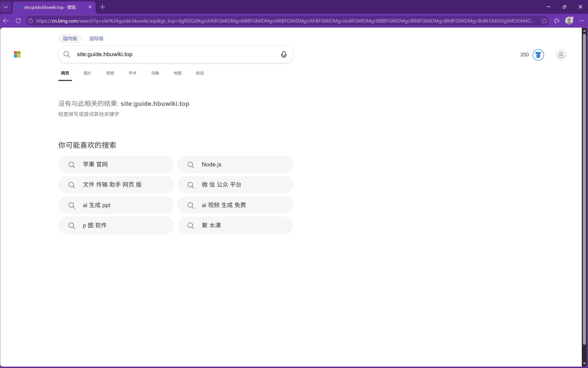
Task: Search suggestion Node.js
Action: pyautogui.click(x=235, y=165)
